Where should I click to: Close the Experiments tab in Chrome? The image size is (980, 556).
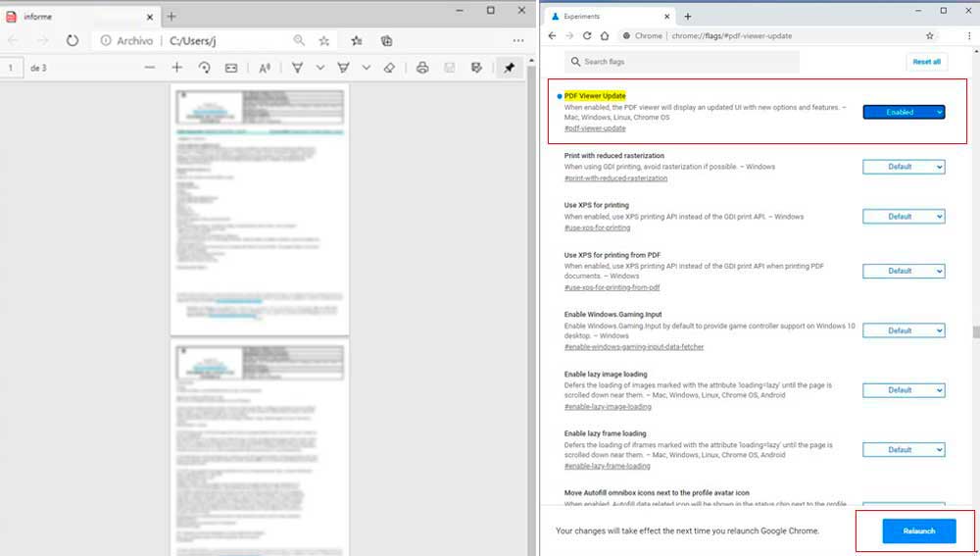[666, 17]
